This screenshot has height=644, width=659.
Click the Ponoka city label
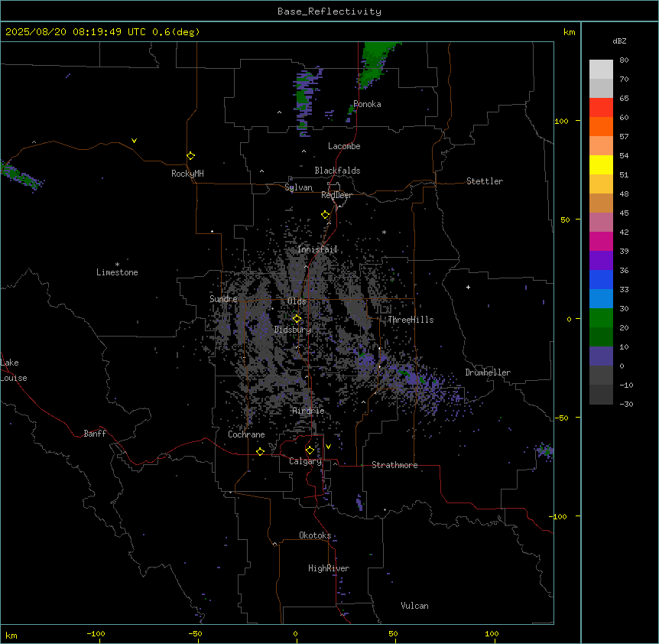tap(367, 104)
